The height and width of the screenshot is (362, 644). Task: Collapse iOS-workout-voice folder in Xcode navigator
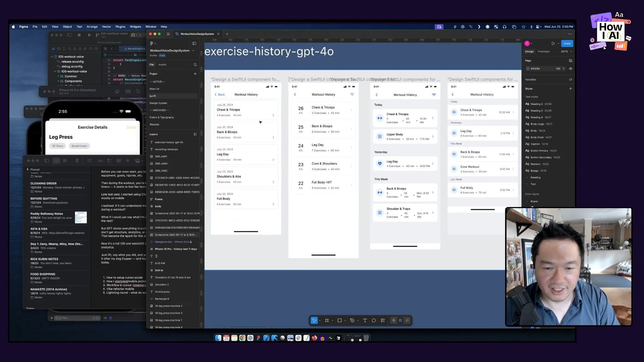click(55, 71)
